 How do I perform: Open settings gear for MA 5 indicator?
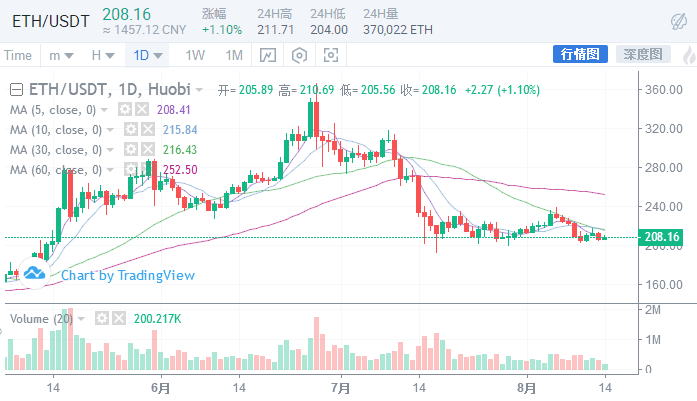click(x=125, y=109)
